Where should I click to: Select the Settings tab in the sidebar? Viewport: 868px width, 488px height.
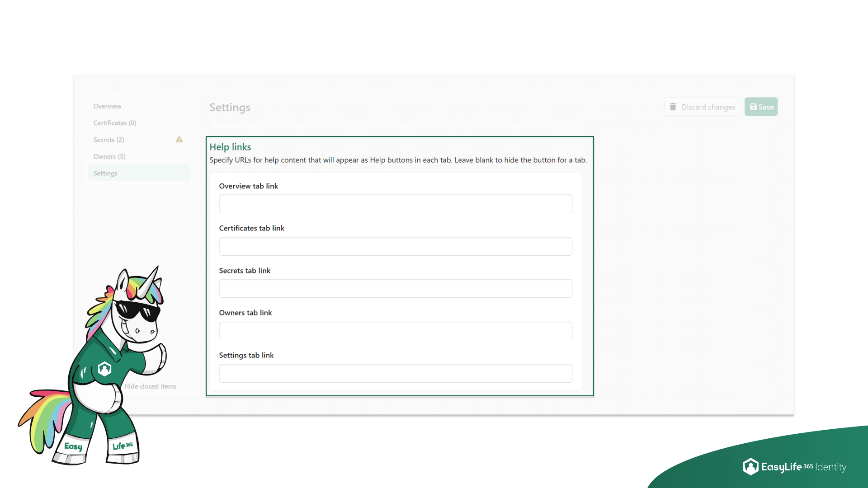point(105,173)
